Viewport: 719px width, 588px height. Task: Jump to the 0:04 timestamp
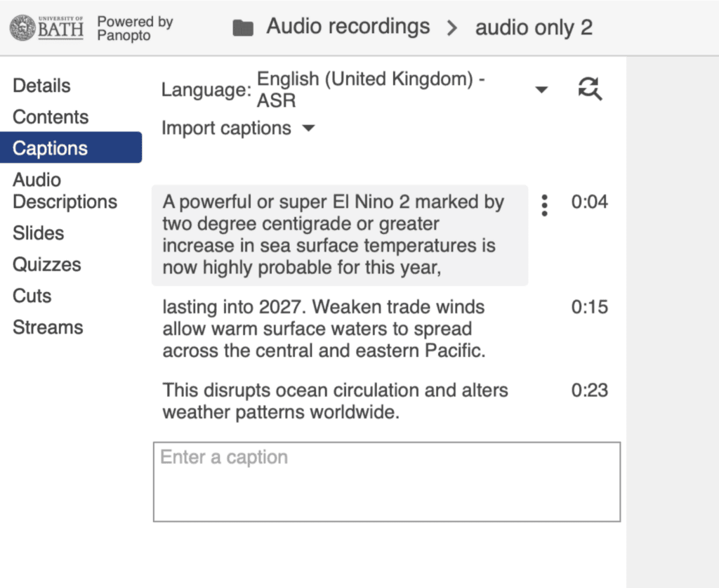tap(589, 202)
